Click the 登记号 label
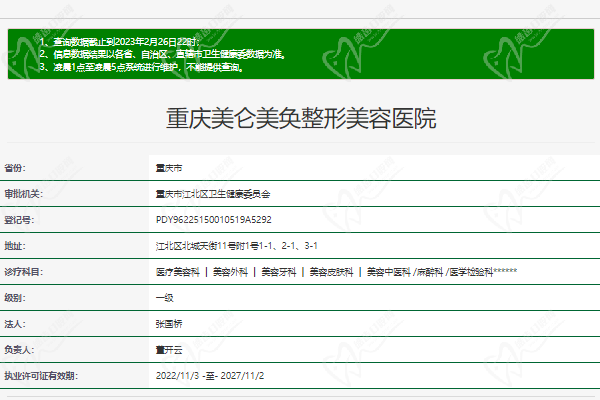 point(19,220)
